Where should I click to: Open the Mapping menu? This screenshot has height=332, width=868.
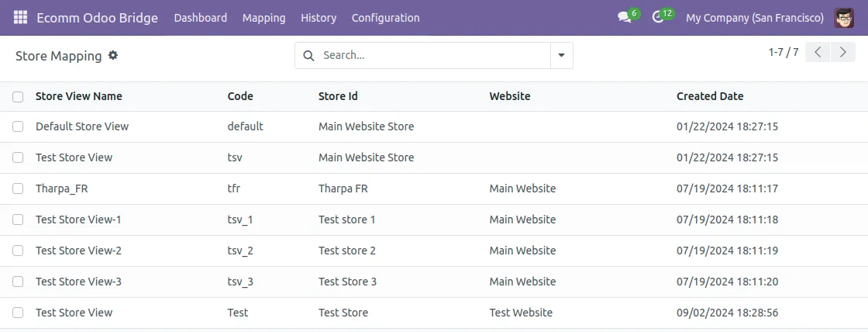pyautogui.click(x=264, y=18)
